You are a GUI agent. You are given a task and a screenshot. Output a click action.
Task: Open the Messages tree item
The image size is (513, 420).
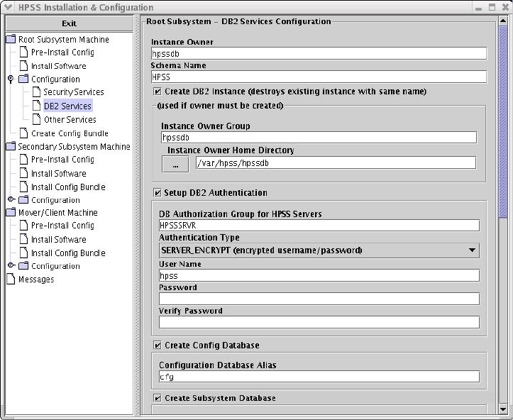tap(36, 280)
